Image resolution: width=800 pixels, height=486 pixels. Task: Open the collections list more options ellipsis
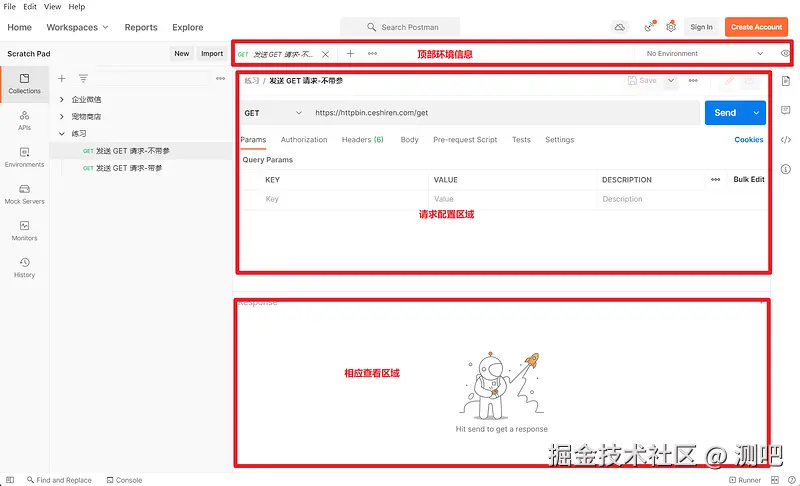tap(220, 79)
